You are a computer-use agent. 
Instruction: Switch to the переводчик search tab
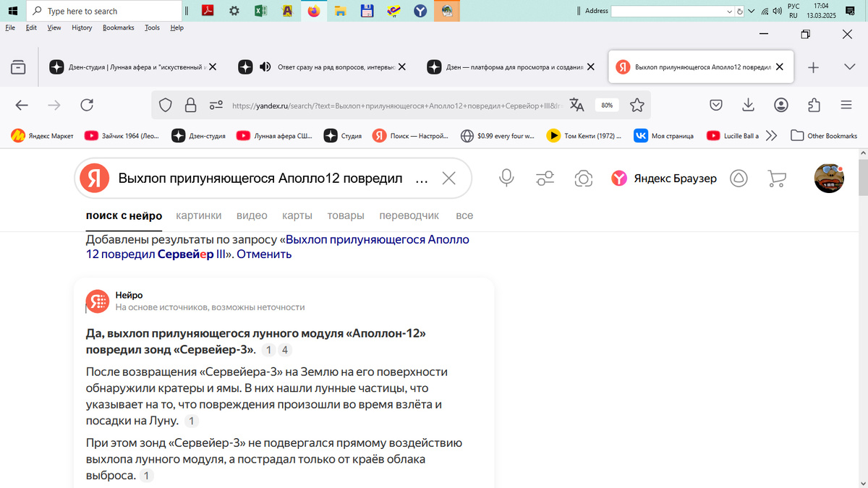[409, 215]
